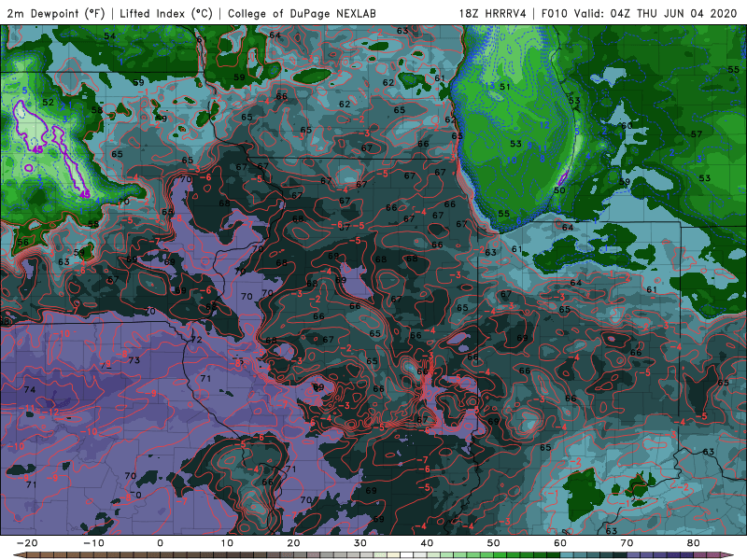Image resolution: width=747 pixels, height=560 pixels.
Task: Click the 30 label on the color scale
Action: click(x=360, y=543)
